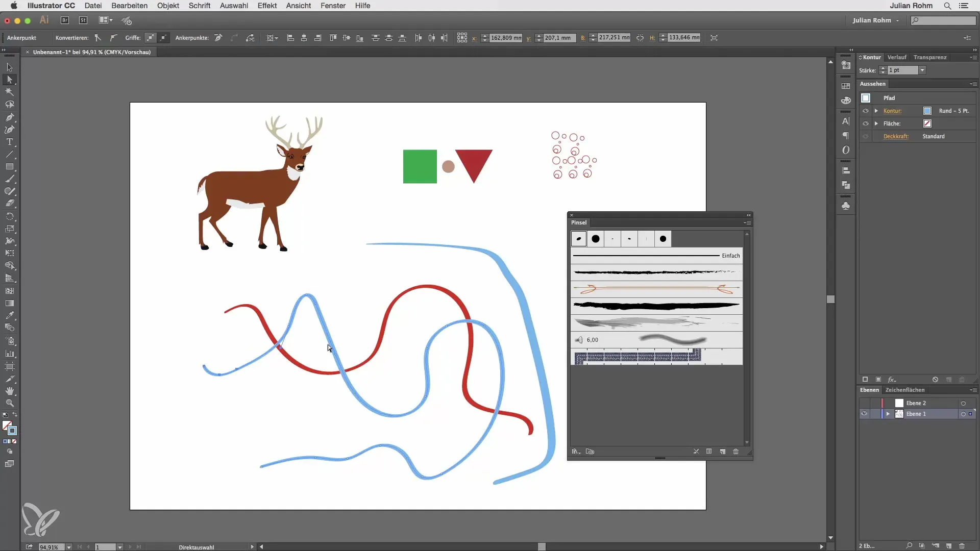Switch to the Zeichenflächen tab
The width and height of the screenshot is (980, 551).
[904, 390]
